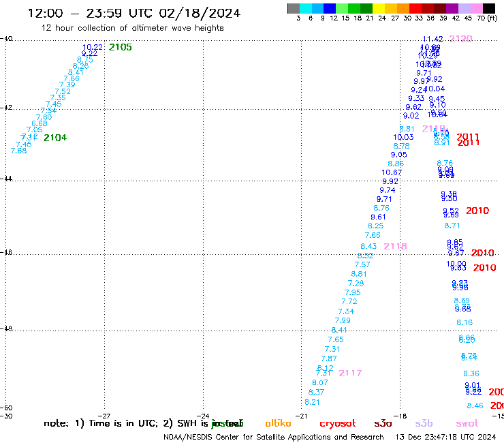This screenshot has height=443, width=504.
Task: Click the wave height value 9.02
Action: pyautogui.click(x=411, y=116)
